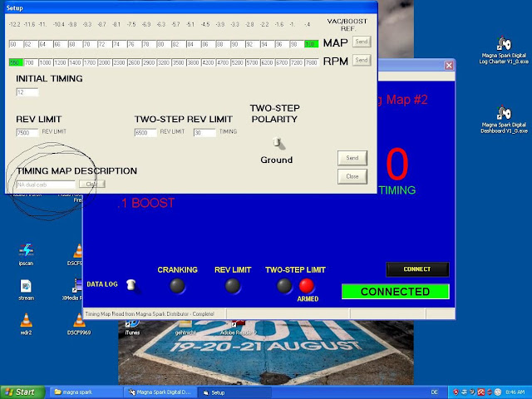Click the Two-Step Timing 30 field
Screen dimensions: 532x399
[x=204, y=133]
